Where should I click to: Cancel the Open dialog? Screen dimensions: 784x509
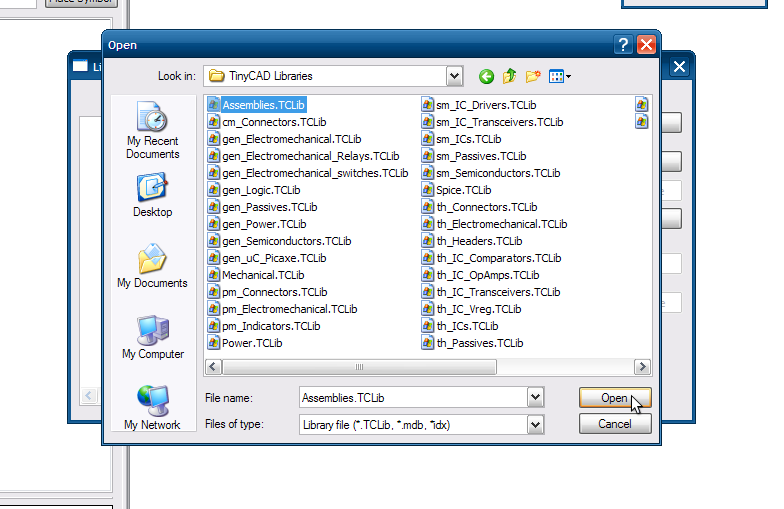click(x=615, y=424)
